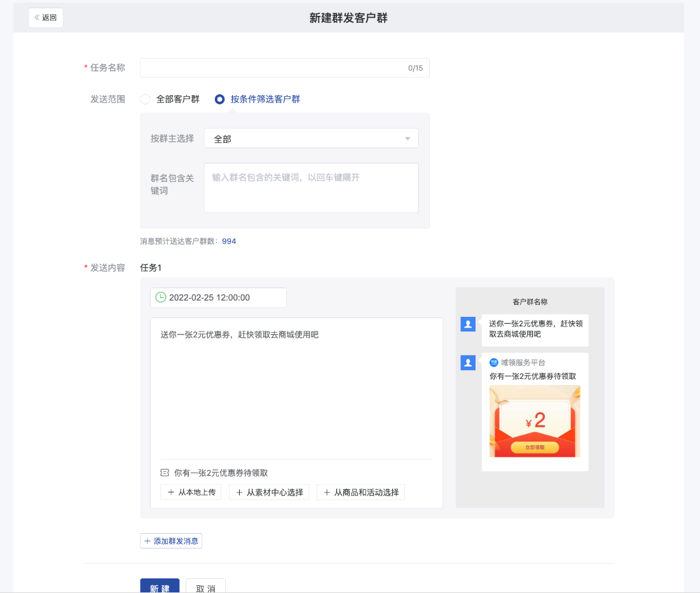The width and height of the screenshot is (700, 593).
Task: Click the 消息预计送达客户群数 label
Action: click(179, 241)
